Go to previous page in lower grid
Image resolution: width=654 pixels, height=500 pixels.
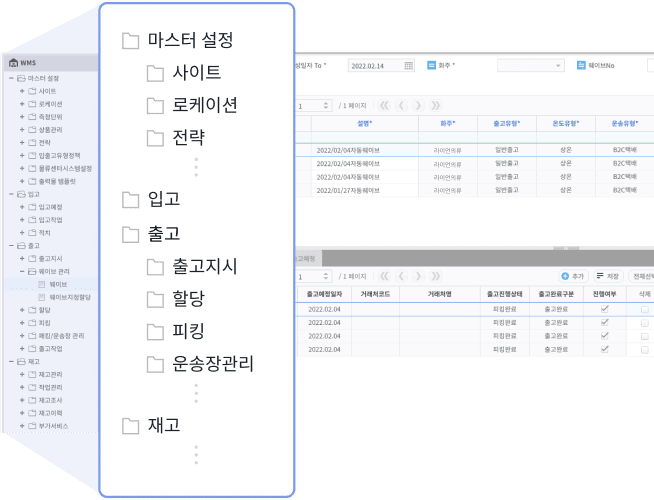(402, 275)
